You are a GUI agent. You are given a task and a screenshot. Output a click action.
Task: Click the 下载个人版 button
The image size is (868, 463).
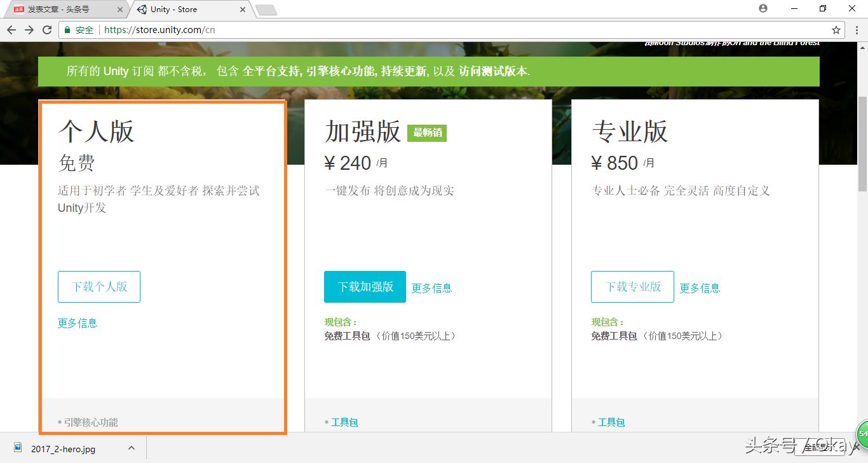(99, 287)
